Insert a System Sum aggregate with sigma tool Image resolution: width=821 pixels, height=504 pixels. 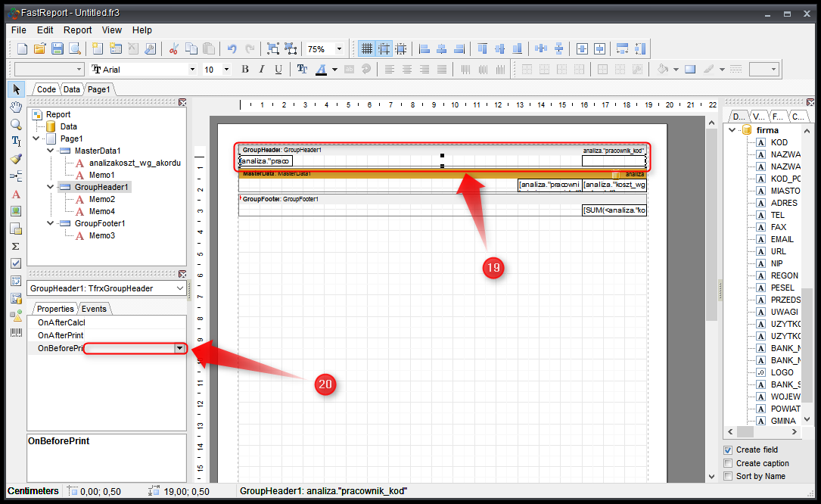coord(16,246)
